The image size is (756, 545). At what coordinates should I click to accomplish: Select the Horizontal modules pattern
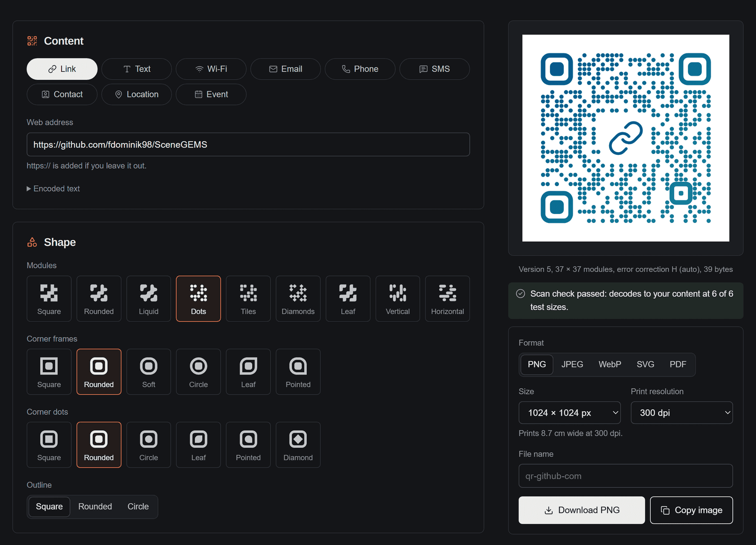click(447, 298)
